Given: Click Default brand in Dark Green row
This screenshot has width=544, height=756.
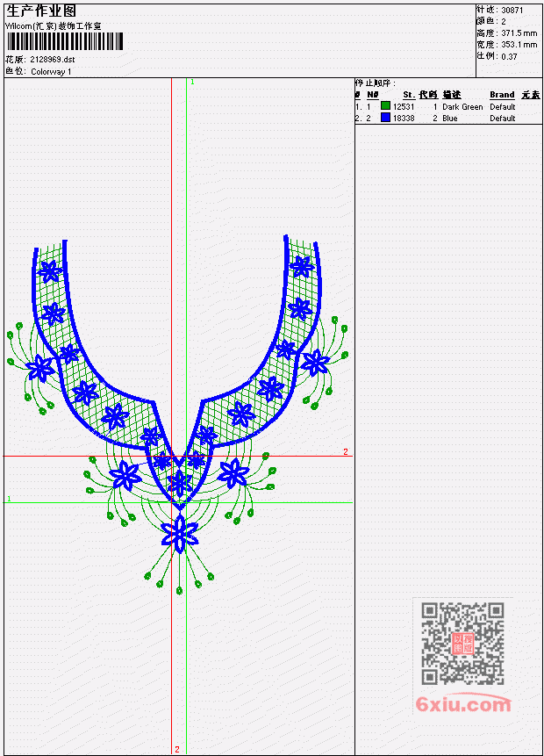Looking at the screenshot, I should (x=503, y=106).
